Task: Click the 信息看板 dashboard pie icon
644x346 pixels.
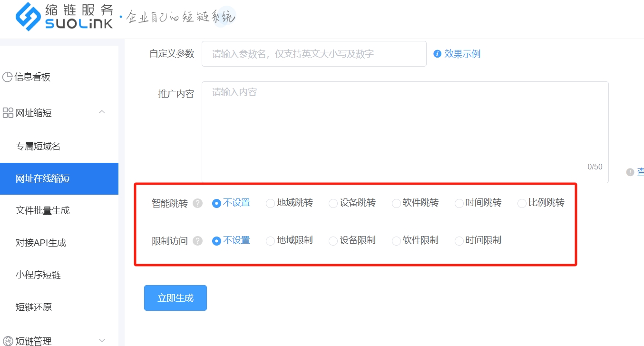Action: click(x=8, y=77)
